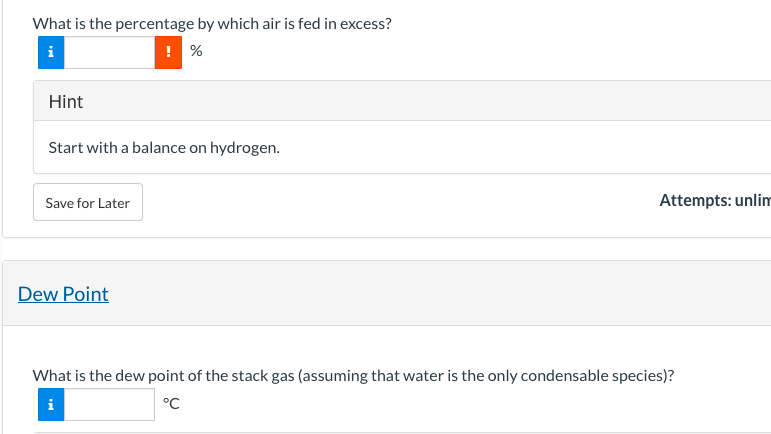This screenshot has width=771, height=434.
Task: Collapse the Hint section header
Action: coord(66,101)
